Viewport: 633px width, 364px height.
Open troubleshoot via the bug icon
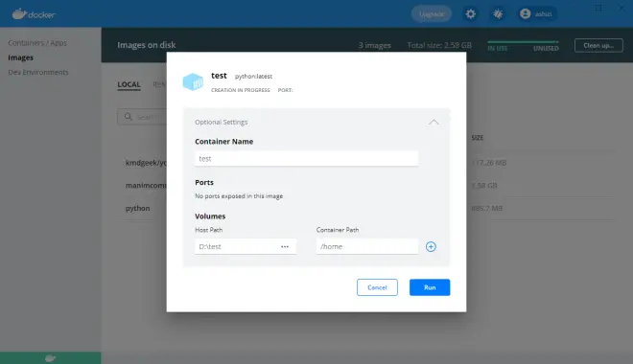pyautogui.click(x=498, y=14)
